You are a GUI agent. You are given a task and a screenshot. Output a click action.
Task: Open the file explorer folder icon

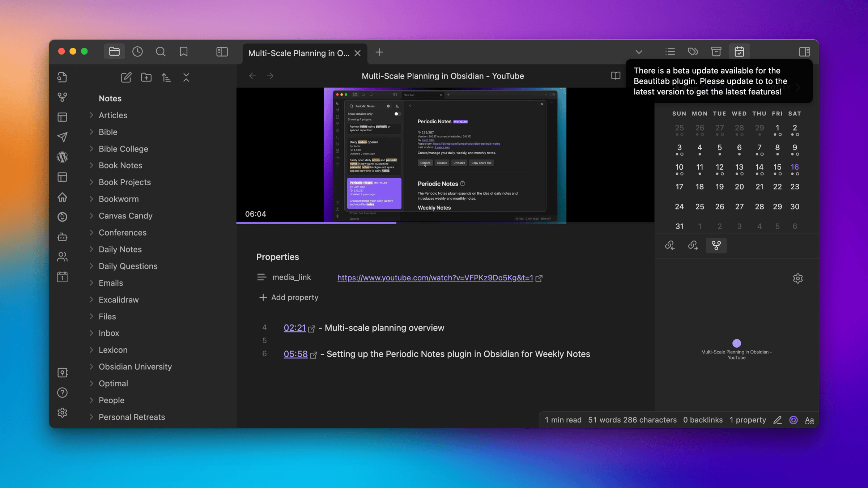click(114, 52)
